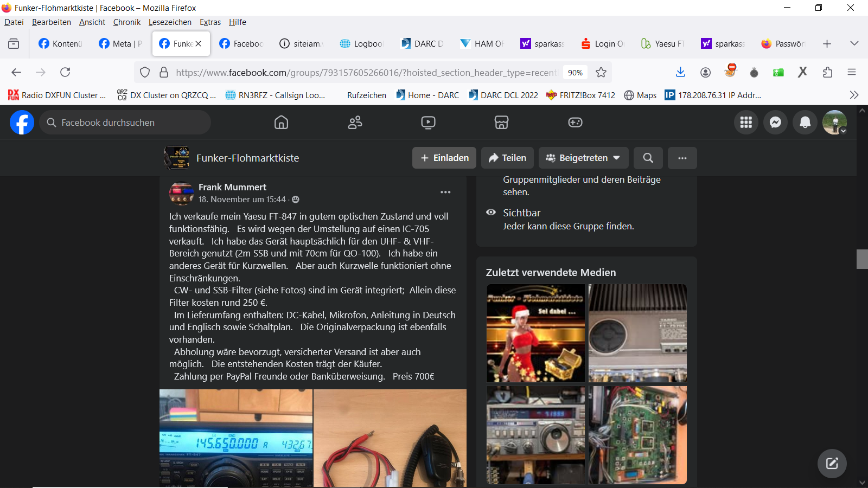Click the Einladen button
This screenshot has height=488, width=868.
tap(444, 158)
